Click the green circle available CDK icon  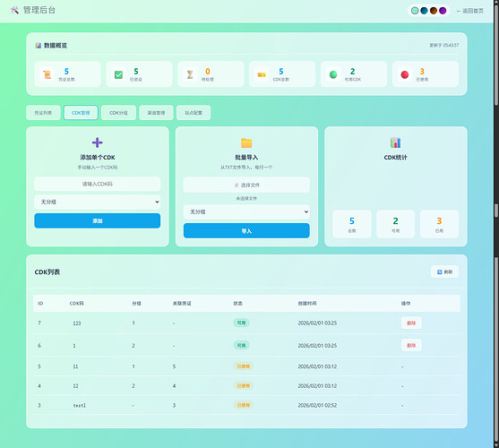(x=333, y=74)
